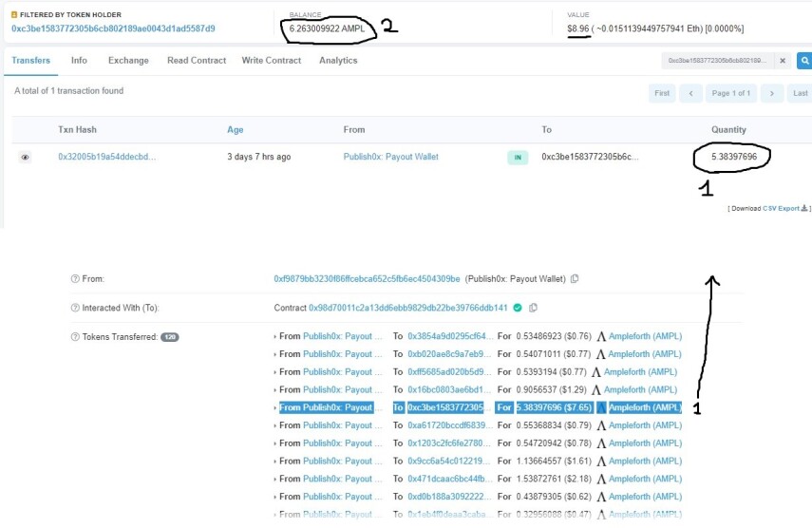The height and width of the screenshot is (528, 812).
Task: Open the Exchange tab
Action: click(x=128, y=60)
